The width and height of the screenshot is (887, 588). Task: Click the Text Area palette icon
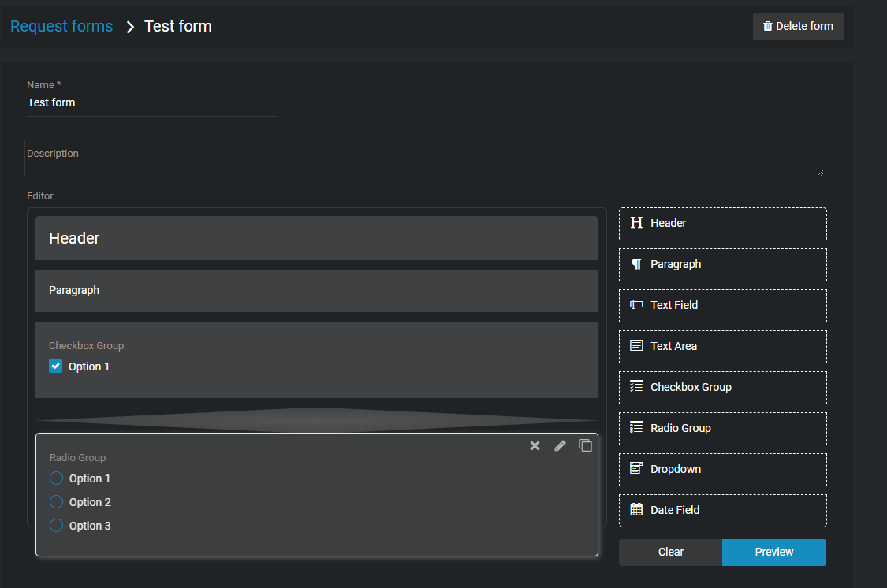pos(636,346)
